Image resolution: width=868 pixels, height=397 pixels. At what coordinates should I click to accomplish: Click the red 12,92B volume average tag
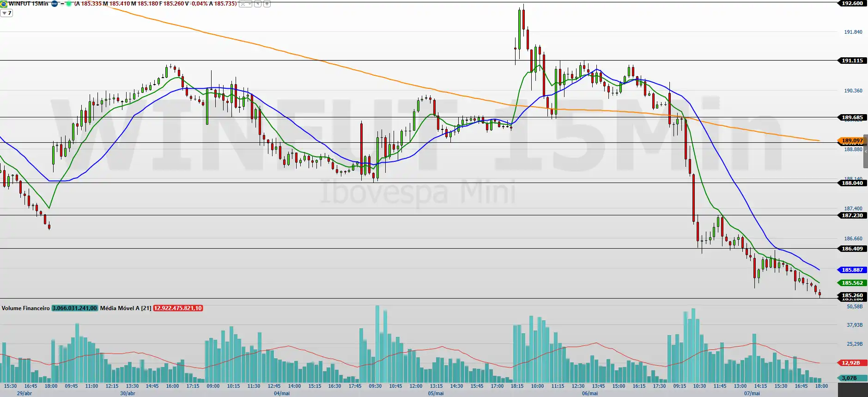pos(850,363)
